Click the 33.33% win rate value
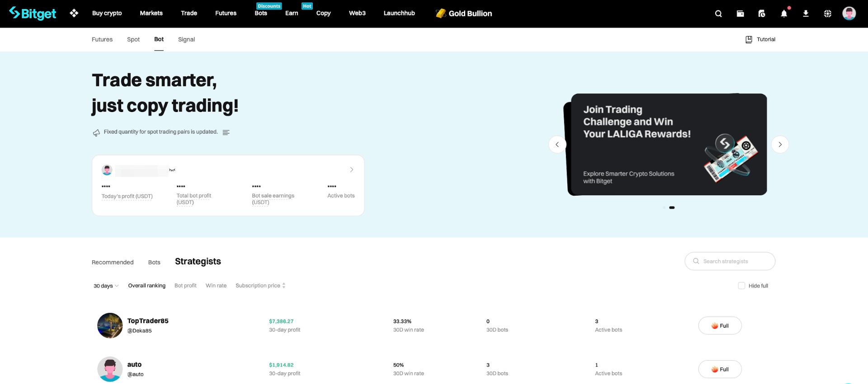Screen dimensions: 868x384 coord(402,321)
